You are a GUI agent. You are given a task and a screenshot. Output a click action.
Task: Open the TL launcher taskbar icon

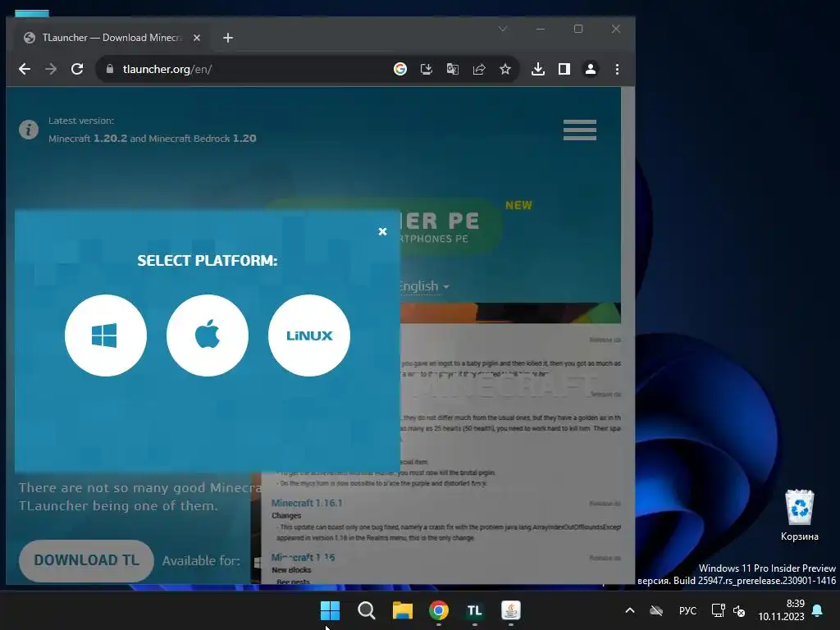475,610
